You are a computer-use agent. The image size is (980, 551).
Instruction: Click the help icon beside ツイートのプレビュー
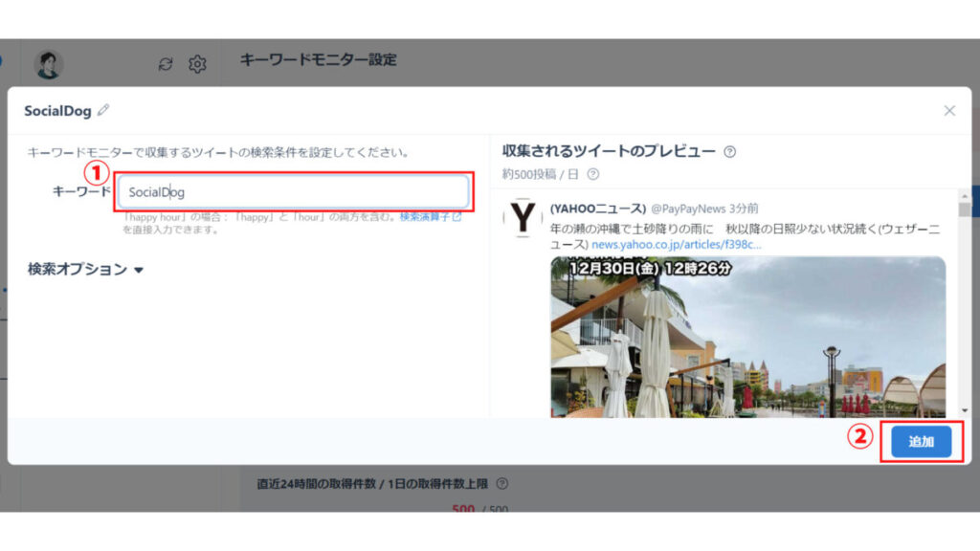(729, 152)
